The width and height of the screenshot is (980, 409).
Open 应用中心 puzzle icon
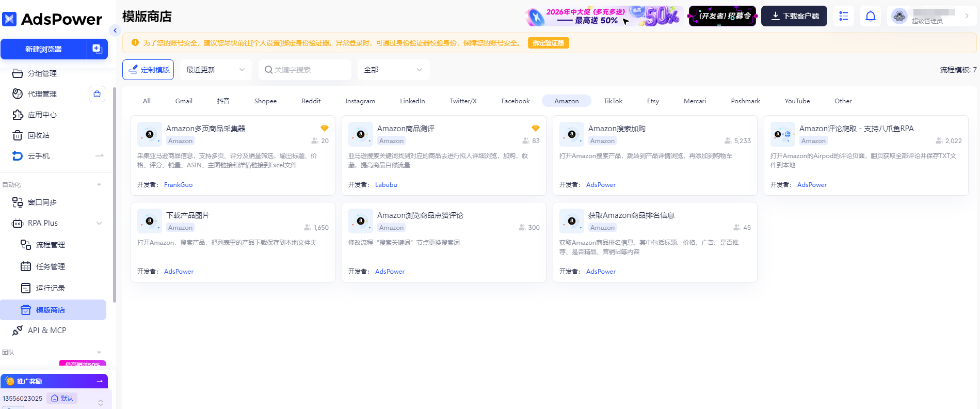(x=18, y=115)
